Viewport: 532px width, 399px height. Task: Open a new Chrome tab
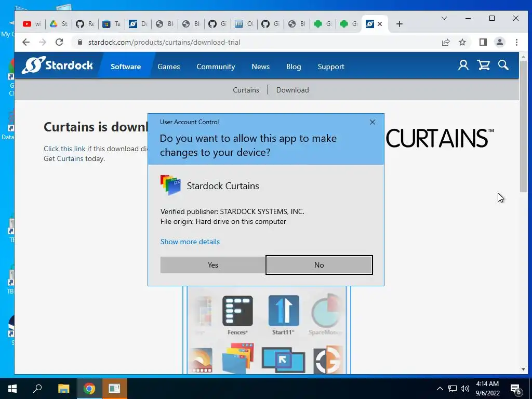(400, 24)
